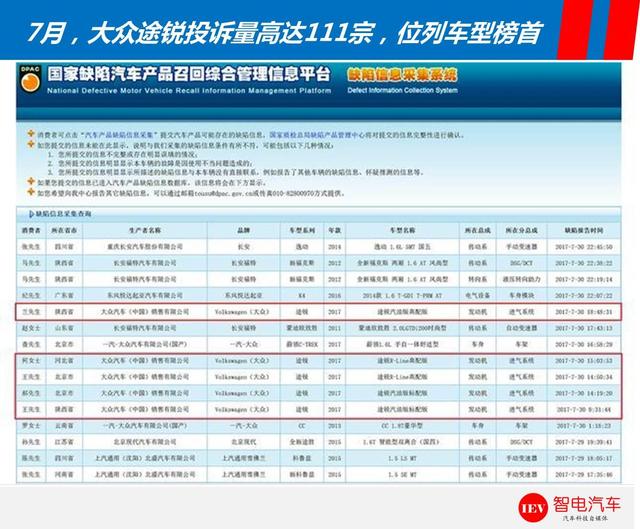Viewport: 640px width, 529px height.
Task: Open the 国家质检总局缺陷产品管理中心 link
Action: coord(316,135)
